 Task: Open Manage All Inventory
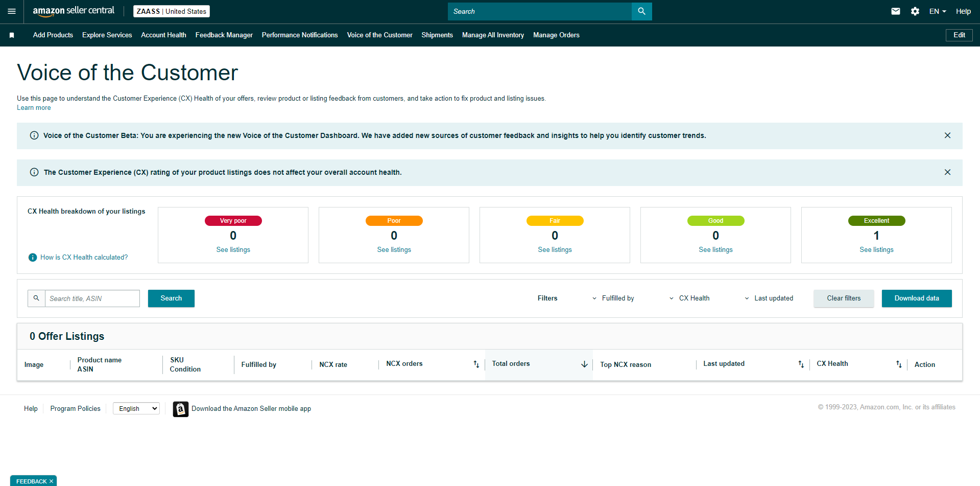[x=493, y=35]
